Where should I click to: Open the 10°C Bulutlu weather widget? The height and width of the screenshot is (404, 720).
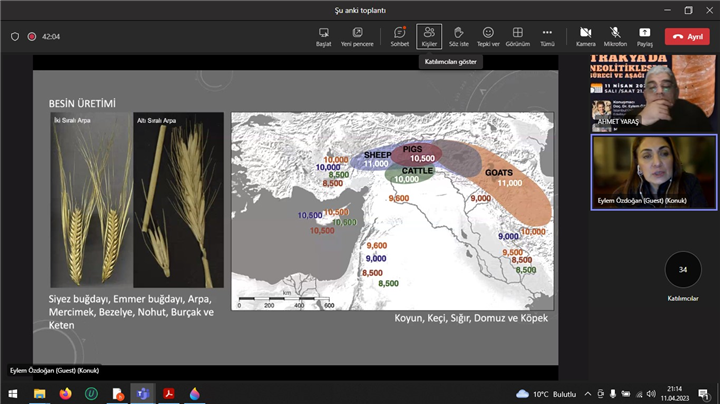point(546,394)
